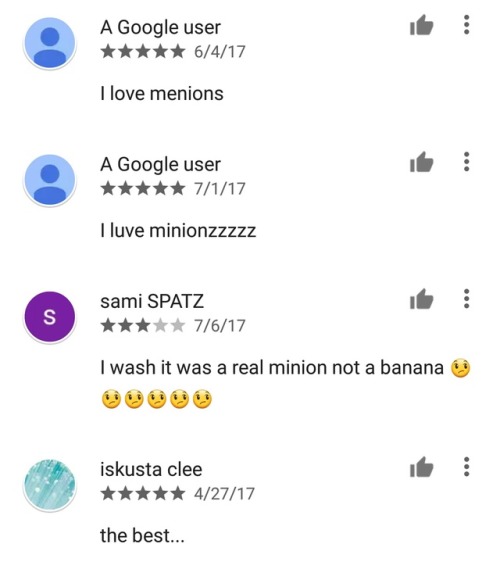
Task: Tap the first Google user avatar
Action: coord(50,43)
